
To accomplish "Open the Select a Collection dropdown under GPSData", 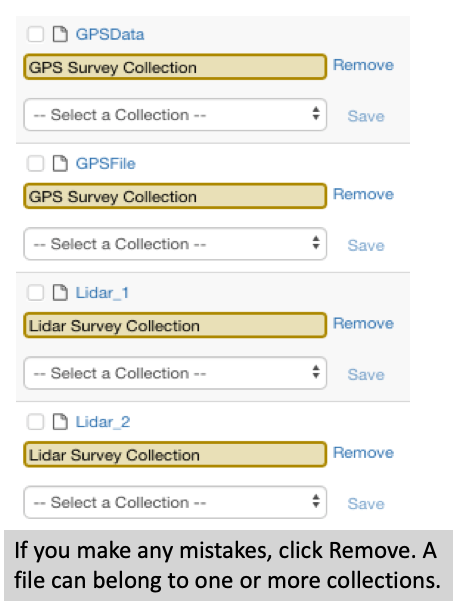I will point(175,115).
